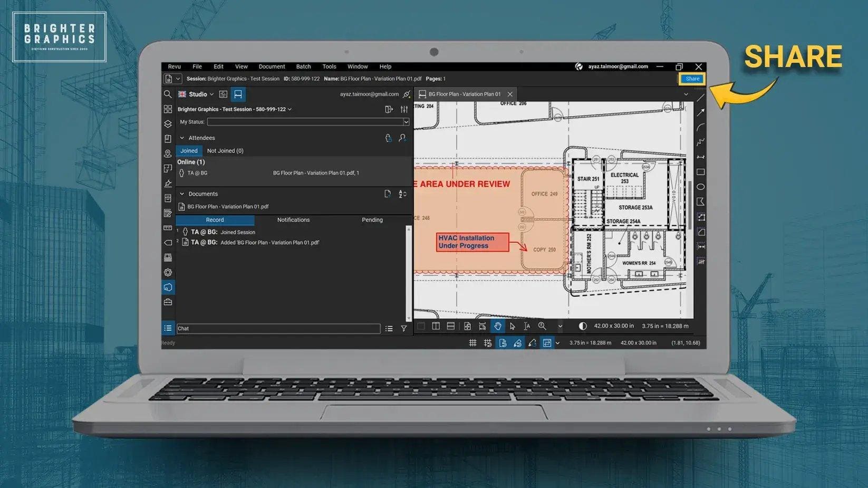Open the Properties gear panel icon

coord(168,273)
